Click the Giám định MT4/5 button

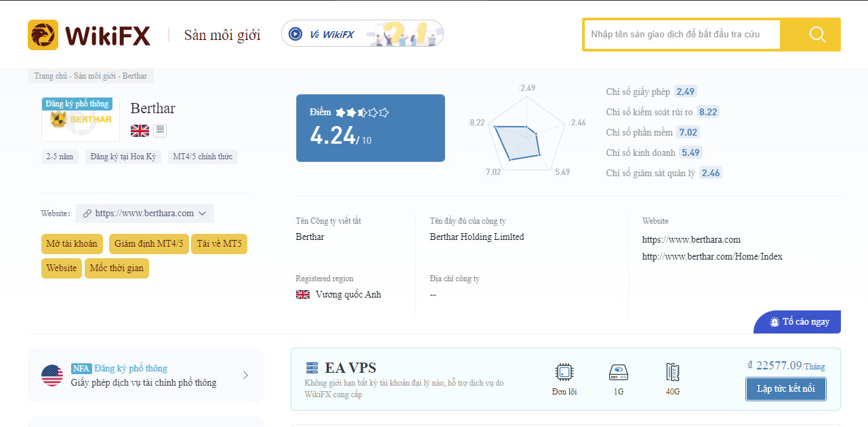pos(149,244)
